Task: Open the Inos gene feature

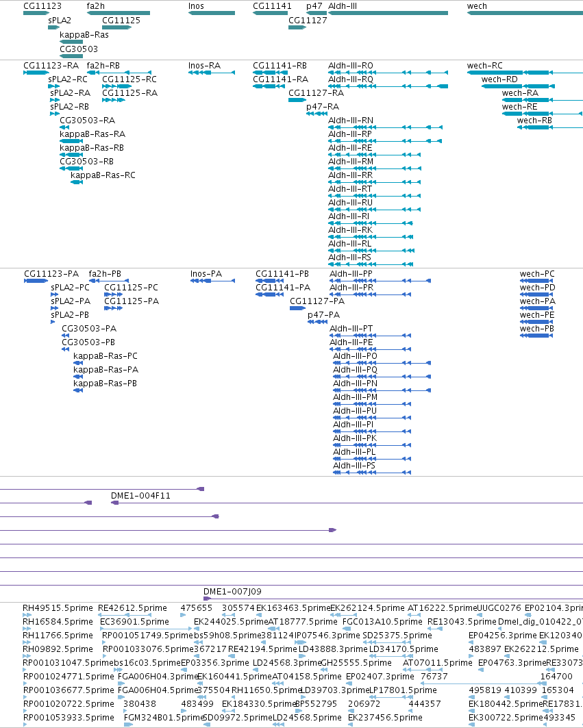Action: tap(212, 13)
